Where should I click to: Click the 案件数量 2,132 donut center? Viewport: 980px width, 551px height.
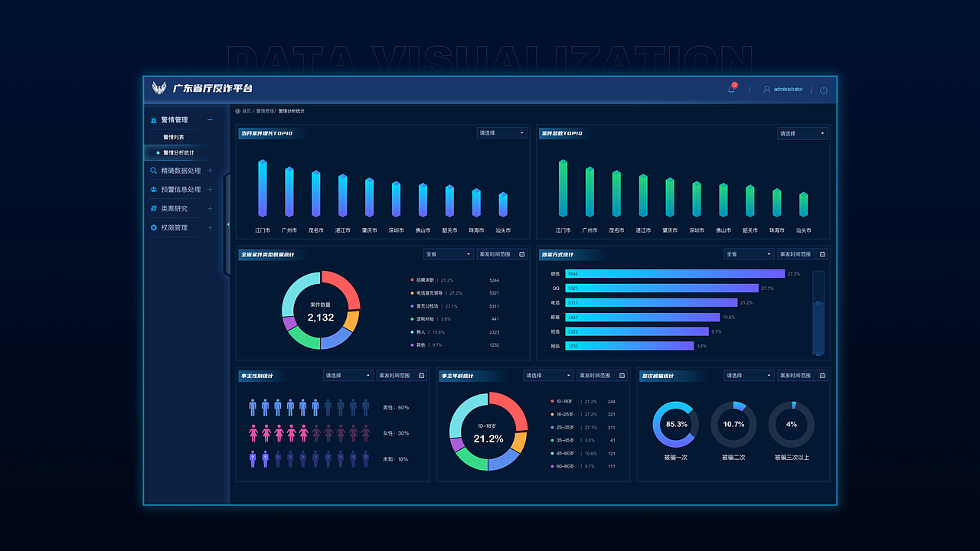point(321,311)
